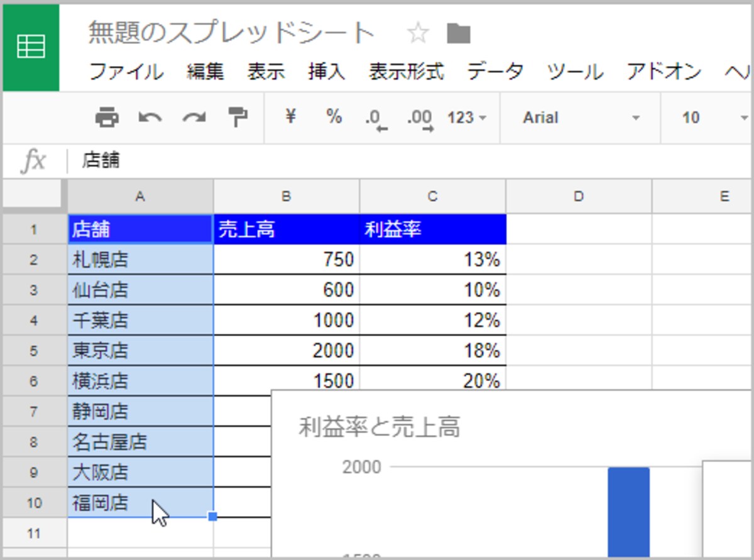Open the 123 more formats dropdown
This screenshot has width=754, height=560.
pyautogui.click(x=467, y=118)
